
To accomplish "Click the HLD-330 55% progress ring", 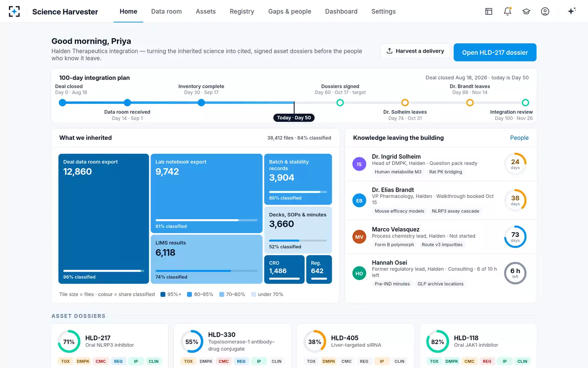I will pyautogui.click(x=192, y=341).
